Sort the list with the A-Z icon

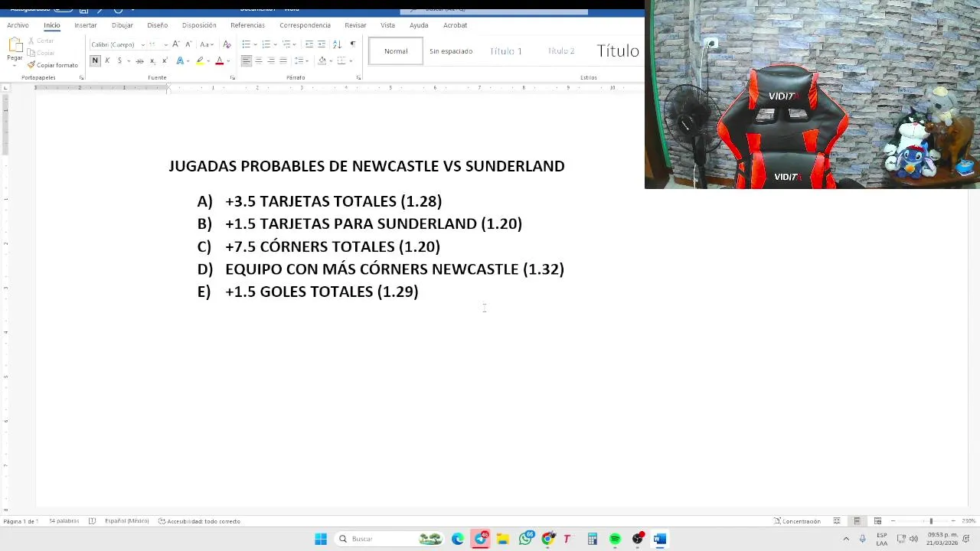click(x=337, y=44)
